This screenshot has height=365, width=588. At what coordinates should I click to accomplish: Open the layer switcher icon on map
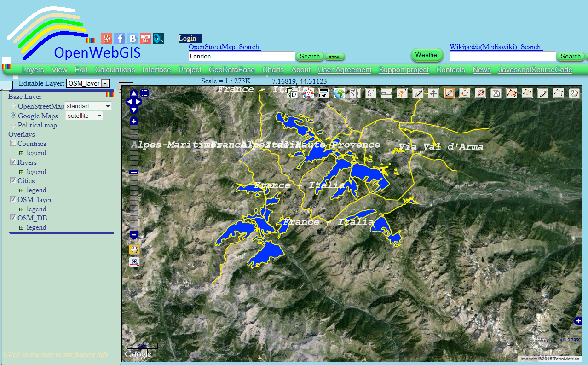coord(144,93)
